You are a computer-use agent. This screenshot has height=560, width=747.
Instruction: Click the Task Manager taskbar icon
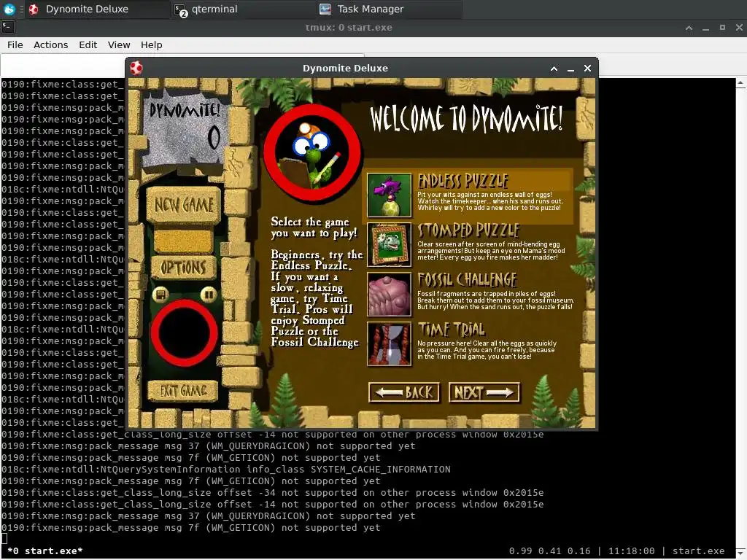pos(325,9)
